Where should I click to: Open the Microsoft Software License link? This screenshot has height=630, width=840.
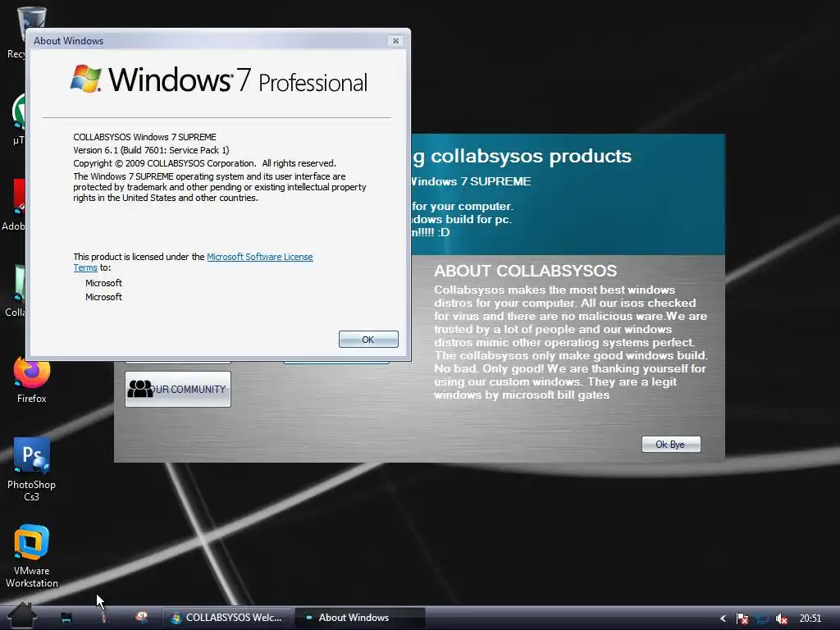(x=260, y=257)
